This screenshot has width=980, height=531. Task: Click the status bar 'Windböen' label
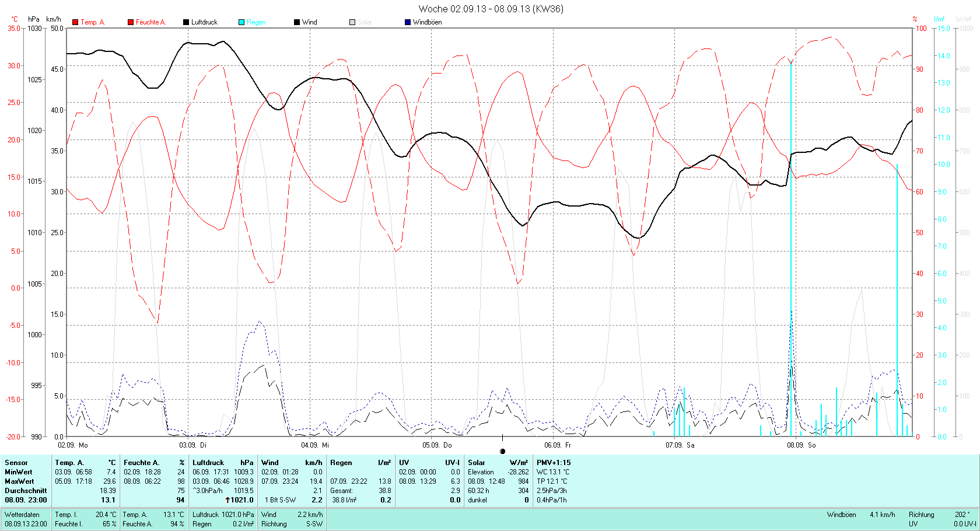(x=841, y=515)
